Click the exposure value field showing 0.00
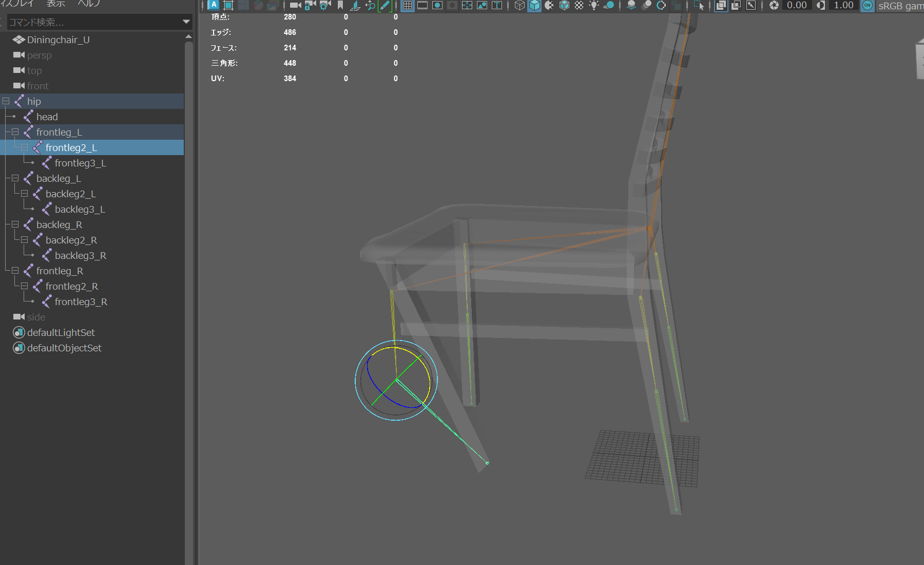Screen dimensions: 924x565 pos(797,5)
